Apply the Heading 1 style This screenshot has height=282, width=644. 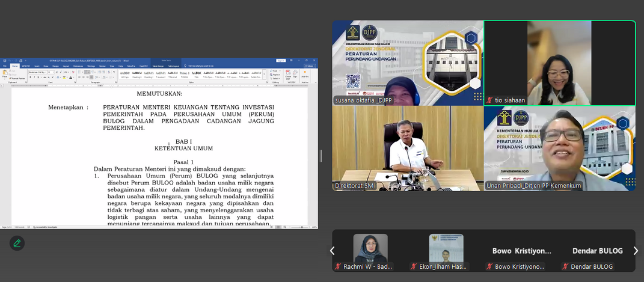pos(149,75)
